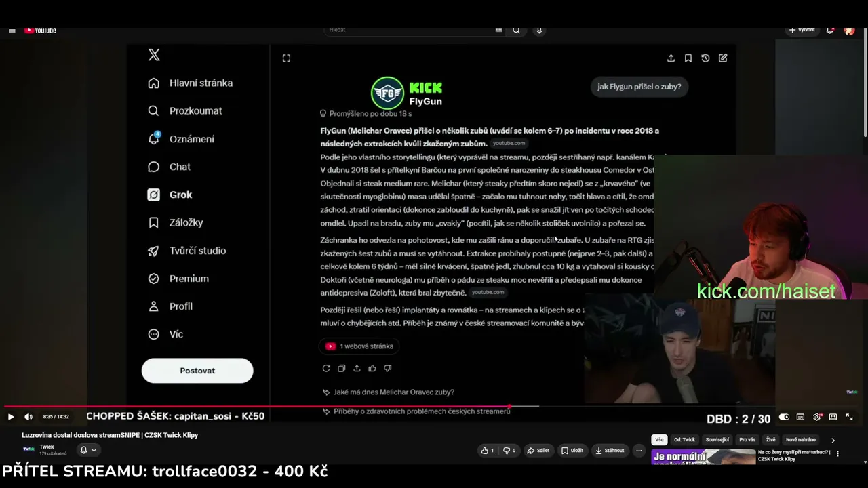868x488 pixels.
Task: Go to the YouTube home logo
Action: click(40, 30)
